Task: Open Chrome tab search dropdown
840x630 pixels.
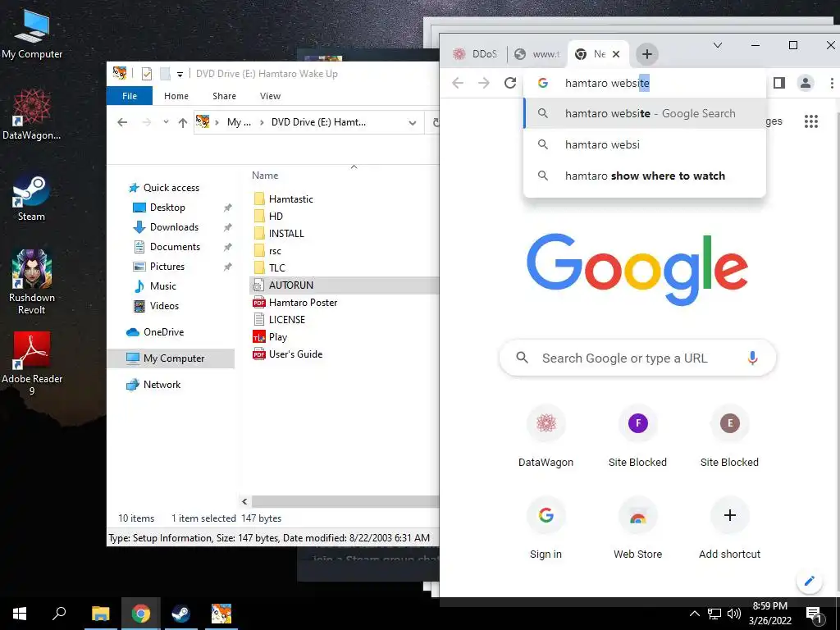Action: coord(717,45)
